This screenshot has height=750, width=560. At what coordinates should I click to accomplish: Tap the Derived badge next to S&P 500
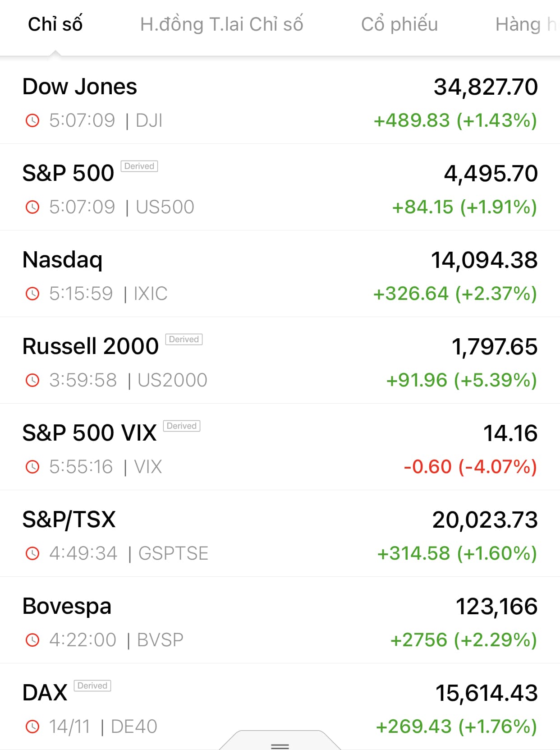(x=139, y=166)
